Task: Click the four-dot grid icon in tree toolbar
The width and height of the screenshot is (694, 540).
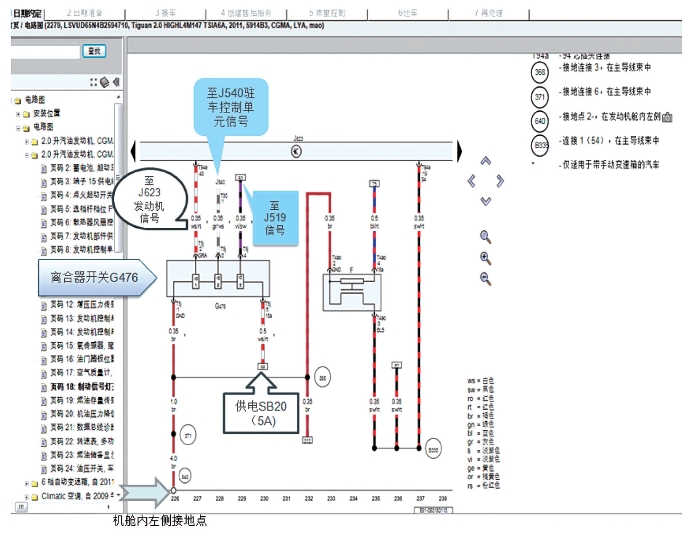Action: (93, 82)
